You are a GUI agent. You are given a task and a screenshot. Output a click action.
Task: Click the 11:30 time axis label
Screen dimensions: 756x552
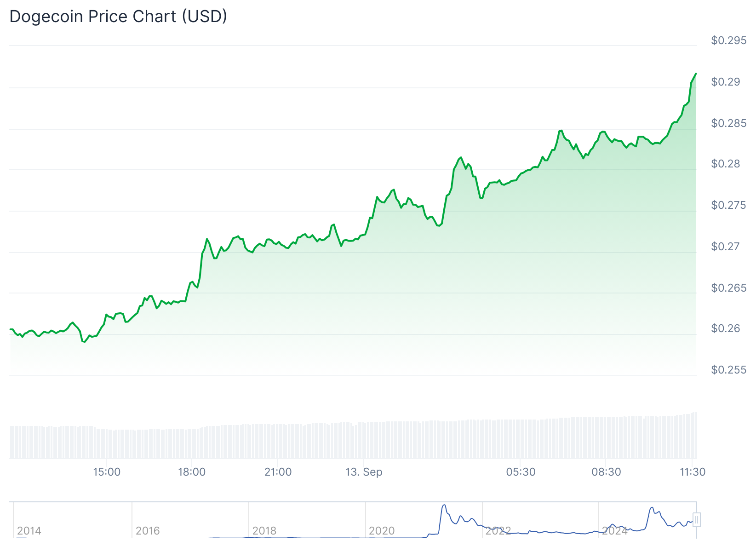click(x=693, y=472)
